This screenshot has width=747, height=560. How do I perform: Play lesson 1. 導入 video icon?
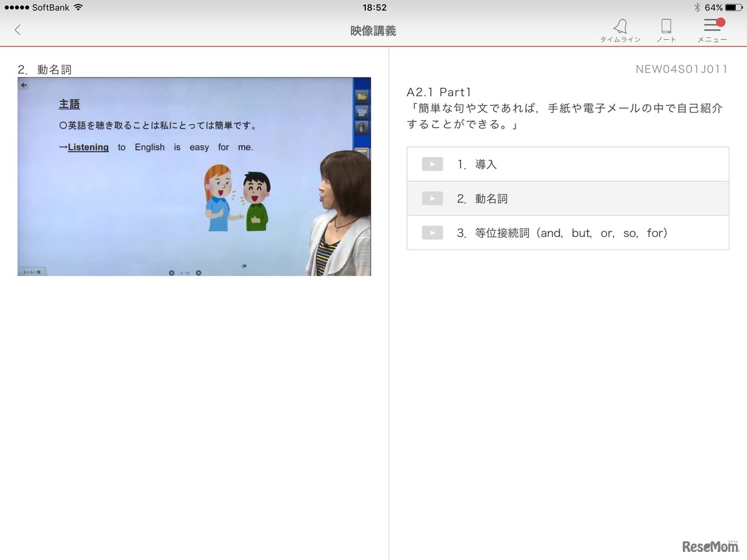tap(432, 164)
